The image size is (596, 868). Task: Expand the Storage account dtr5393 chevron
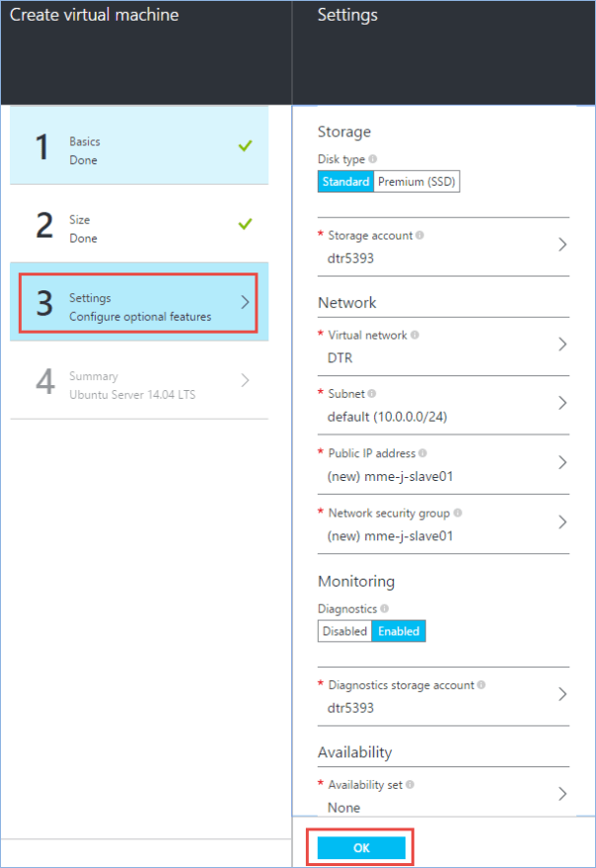coord(562,245)
